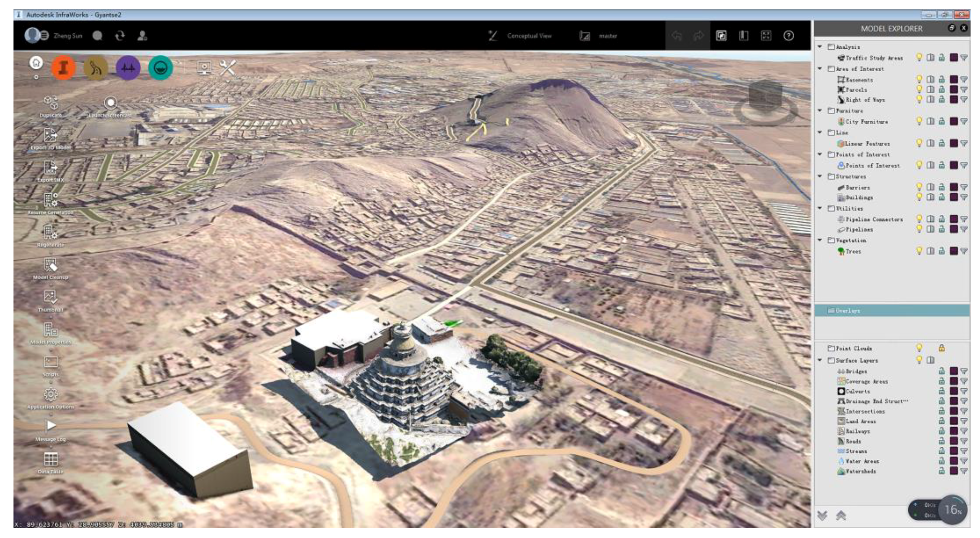Toggle lock icon for Roads layer
This screenshot has width=980, height=538.
(x=942, y=441)
